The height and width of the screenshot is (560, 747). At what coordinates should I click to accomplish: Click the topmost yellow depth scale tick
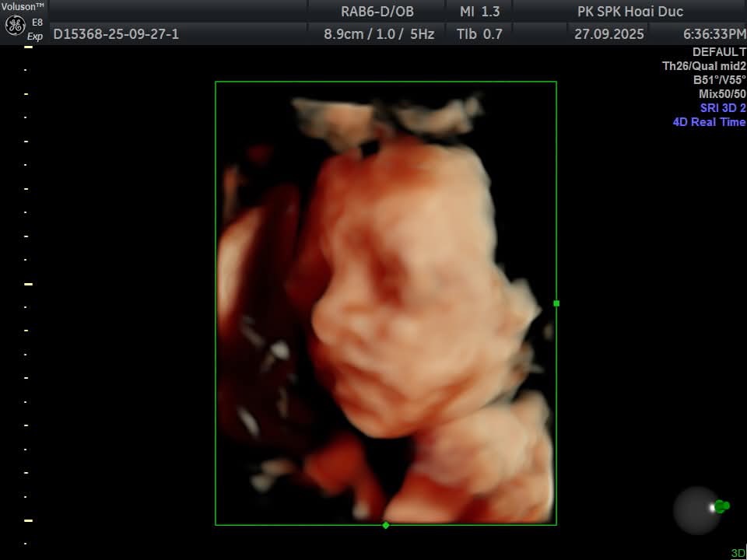[28, 47]
